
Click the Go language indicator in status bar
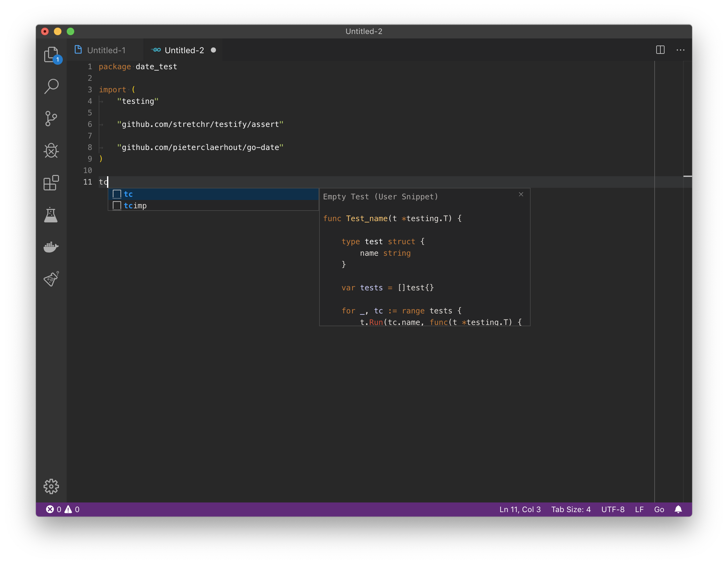(659, 509)
